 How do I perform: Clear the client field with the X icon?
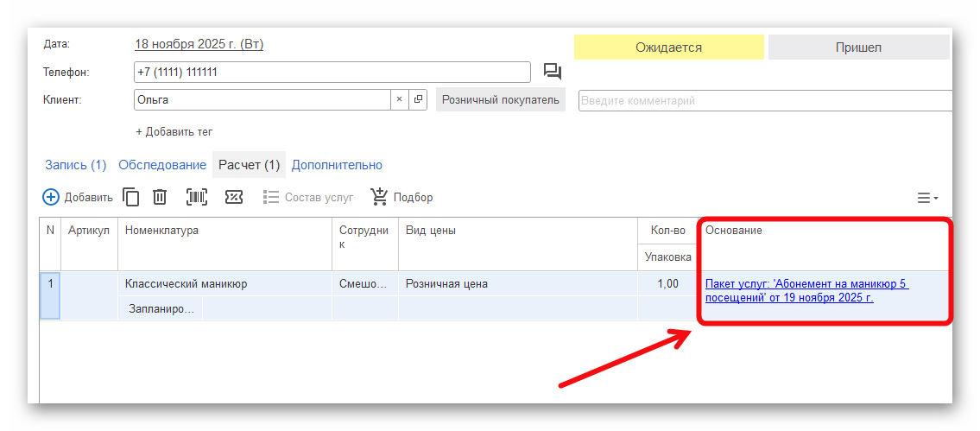click(x=399, y=99)
